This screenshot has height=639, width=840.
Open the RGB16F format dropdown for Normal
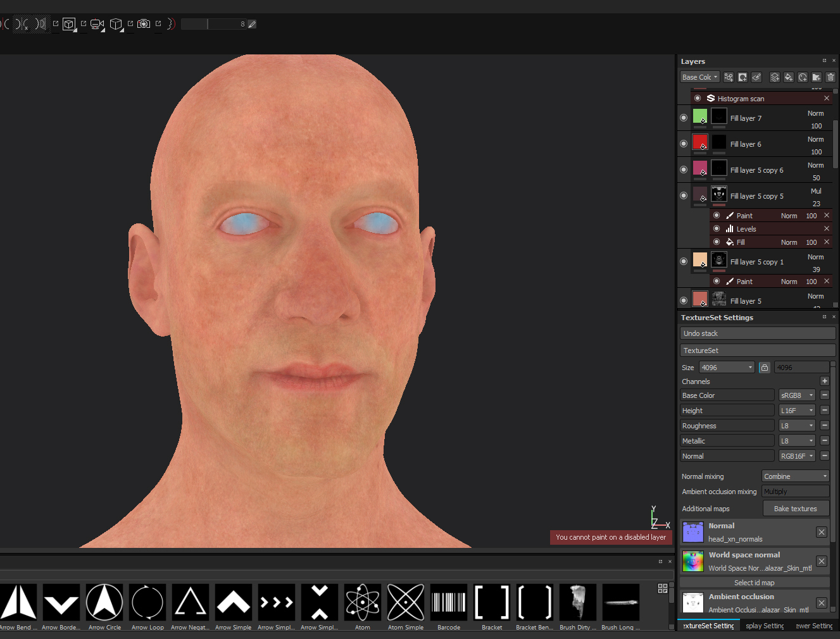(x=797, y=456)
